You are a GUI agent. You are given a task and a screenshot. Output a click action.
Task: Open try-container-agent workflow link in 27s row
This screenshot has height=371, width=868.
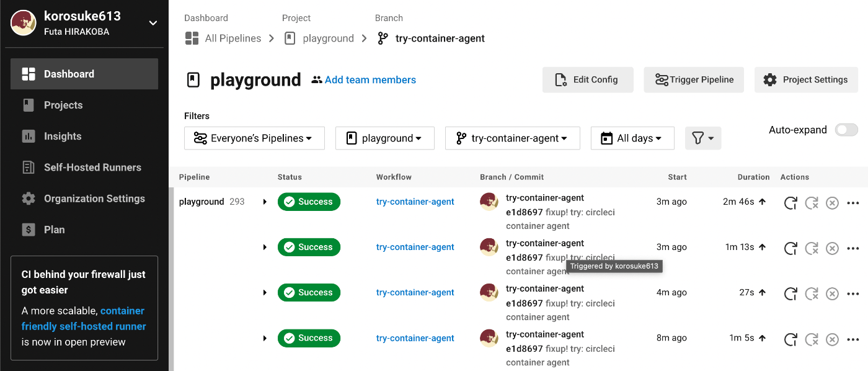click(x=415, y=292)
